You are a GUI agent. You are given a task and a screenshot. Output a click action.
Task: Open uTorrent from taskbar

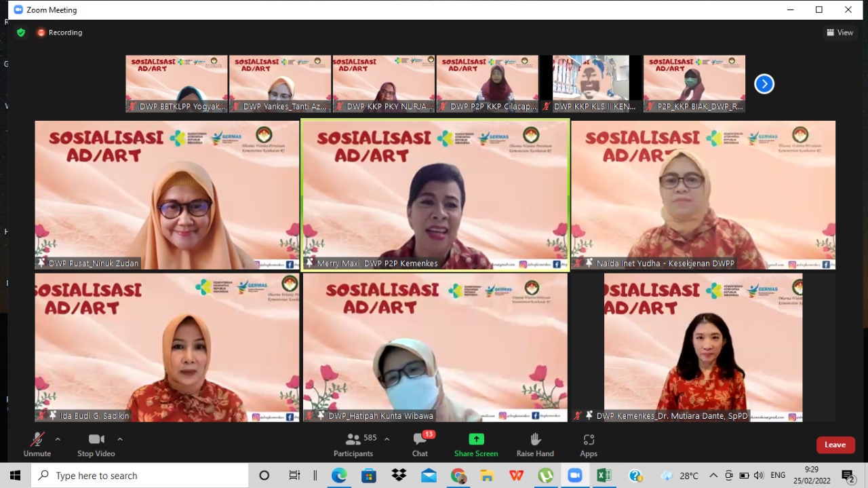[x=546, y=476]
